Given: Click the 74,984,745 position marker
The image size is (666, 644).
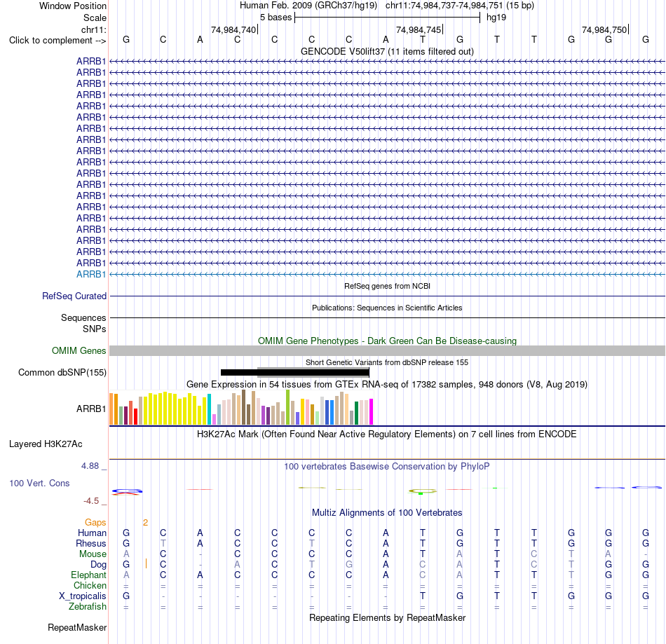Looking at the screenshot, I should pyautogui.click(x=419, y=29).
